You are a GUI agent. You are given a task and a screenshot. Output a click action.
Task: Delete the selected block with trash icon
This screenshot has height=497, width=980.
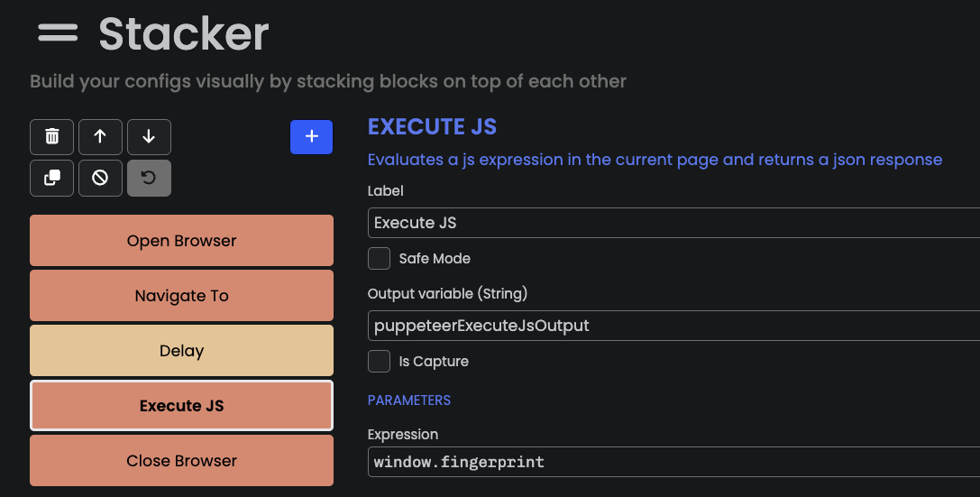click(52, 137)
